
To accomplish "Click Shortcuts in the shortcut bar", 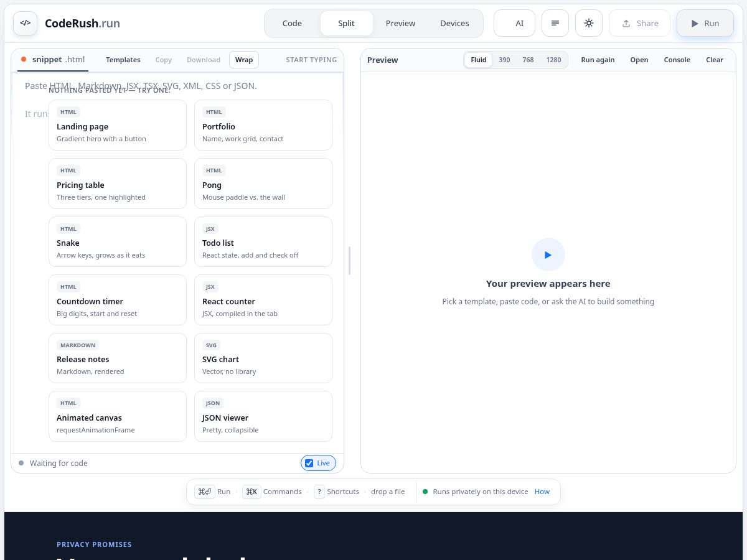I will [x=343, y=492].
